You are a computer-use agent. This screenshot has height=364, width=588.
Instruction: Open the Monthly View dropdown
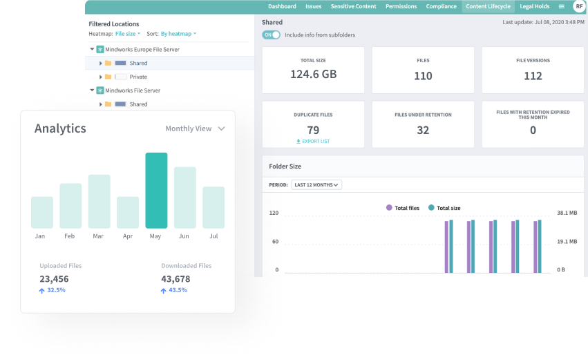coord(195,128)
